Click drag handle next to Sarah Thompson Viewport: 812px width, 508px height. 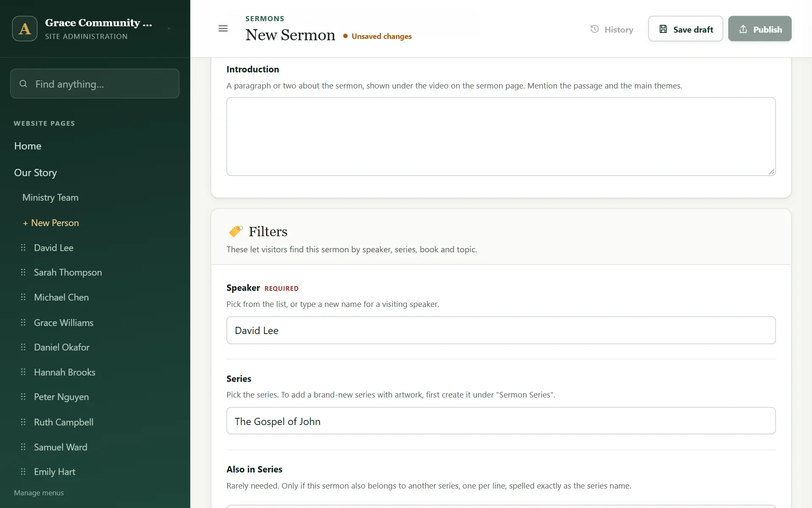point(23,272)
